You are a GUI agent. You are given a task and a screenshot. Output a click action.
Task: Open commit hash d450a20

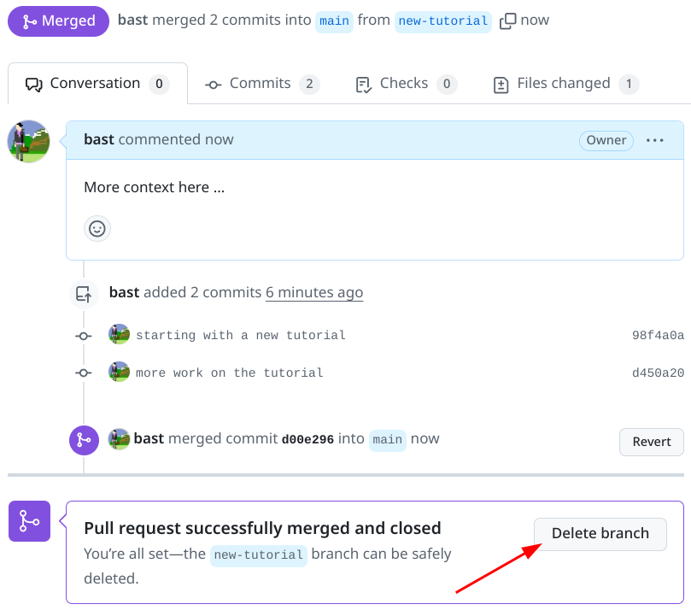click(658, 373)
